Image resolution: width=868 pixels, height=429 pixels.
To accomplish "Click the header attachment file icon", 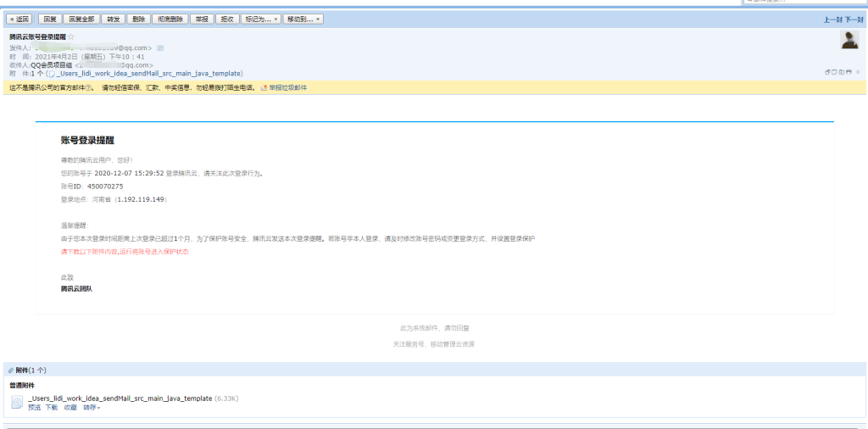I will pyautogui.click(x=52, y=74).
